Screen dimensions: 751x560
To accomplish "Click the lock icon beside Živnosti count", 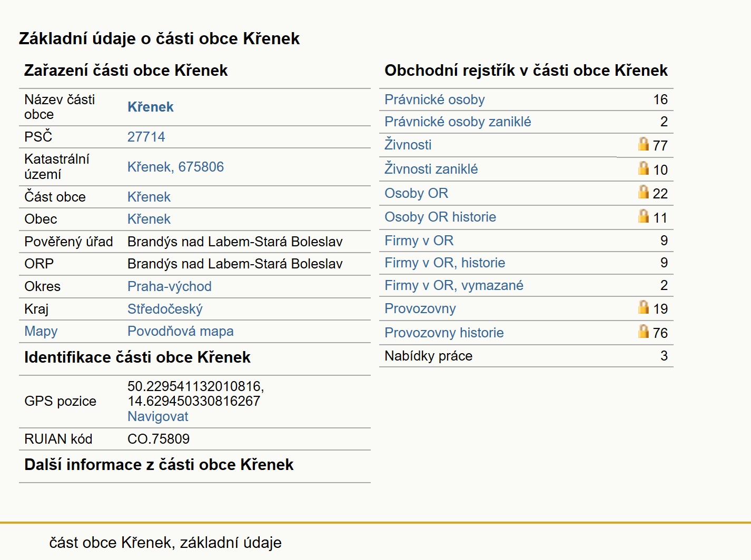I will tap(643, 144).
